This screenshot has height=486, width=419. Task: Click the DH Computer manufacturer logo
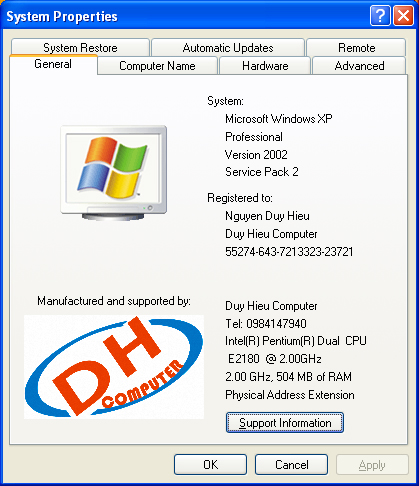click(114, 367)
